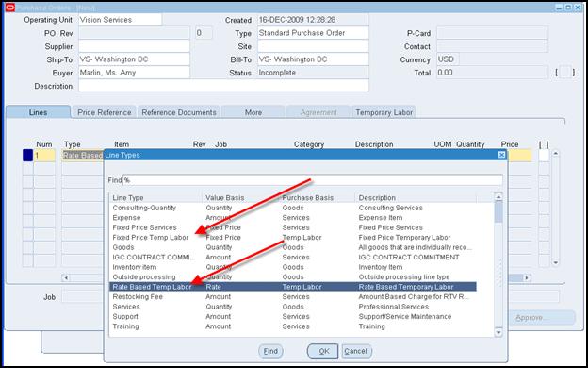Select the Expense line type row
The width and height of the screenshot is (588, 368).
292,218
